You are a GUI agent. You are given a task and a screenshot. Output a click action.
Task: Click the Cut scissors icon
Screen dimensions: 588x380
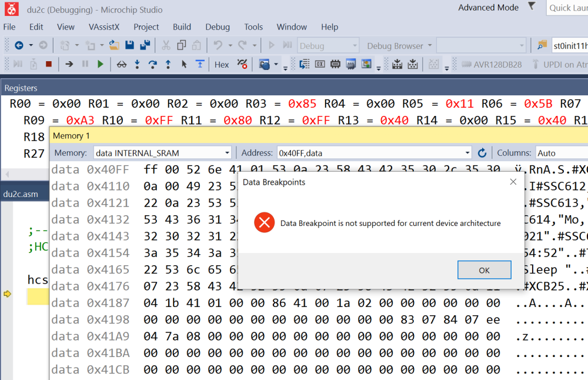(166, 45)
